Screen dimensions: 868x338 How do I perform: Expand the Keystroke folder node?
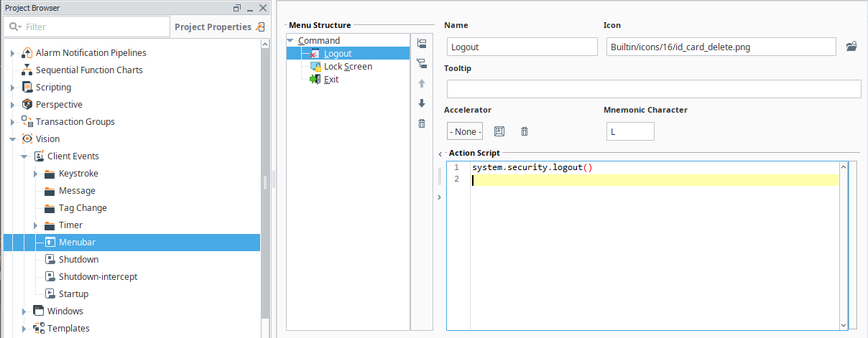click(x=35, y=174)
